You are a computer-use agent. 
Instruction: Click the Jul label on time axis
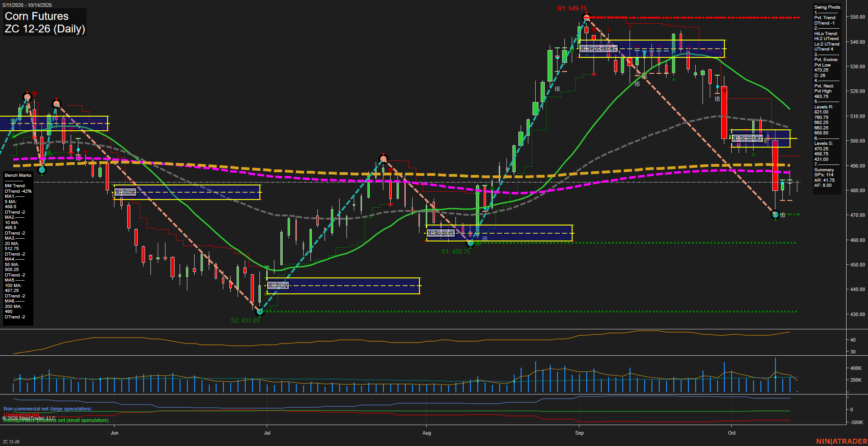[267, 433]
